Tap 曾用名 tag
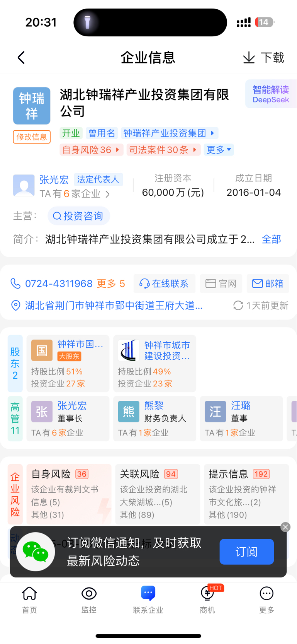The width and height of the screenshot is (297, 644). tap(102, 133)
